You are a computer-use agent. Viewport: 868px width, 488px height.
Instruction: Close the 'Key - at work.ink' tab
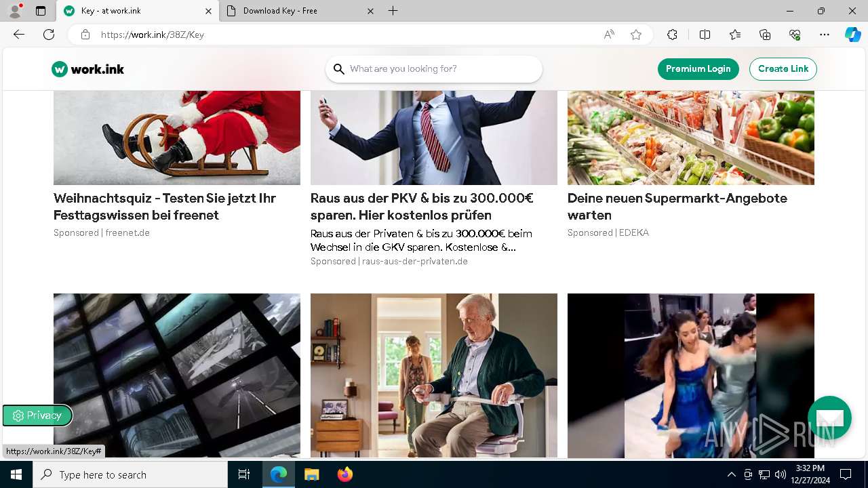coord(208,11)
